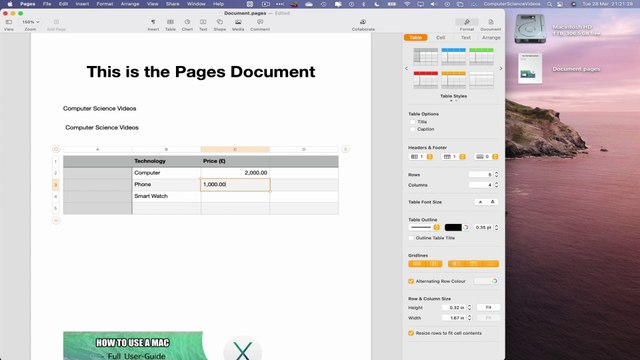
Task: Open the Format menu
Action: click(x=104, y=4)
